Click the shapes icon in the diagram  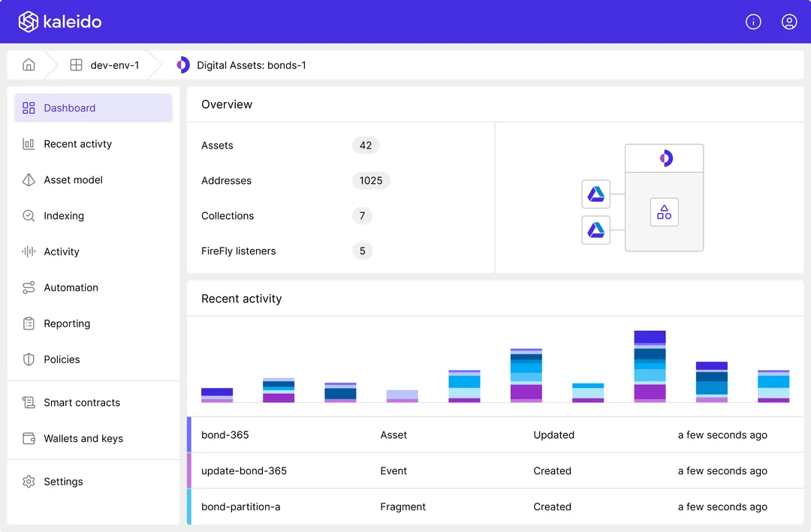coord(664,212)
